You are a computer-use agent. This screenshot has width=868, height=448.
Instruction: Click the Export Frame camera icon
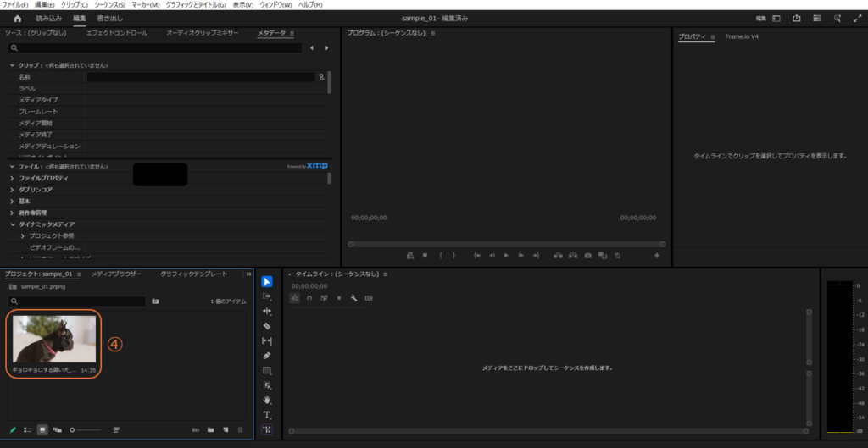[x=587, y=255]
